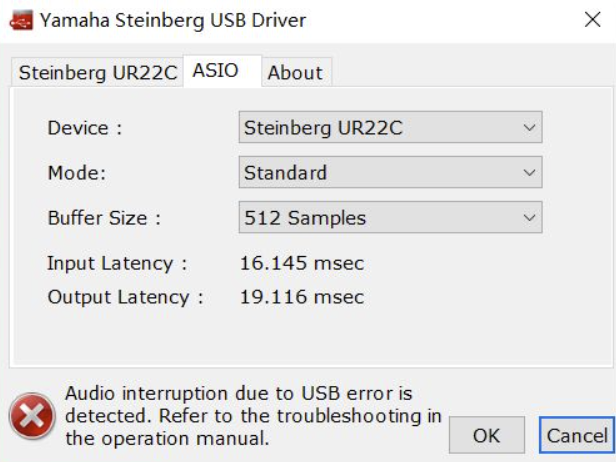Screen dimensions: 616x462
Task: Click the "Output Latency :" label
Action: point(124,297)
